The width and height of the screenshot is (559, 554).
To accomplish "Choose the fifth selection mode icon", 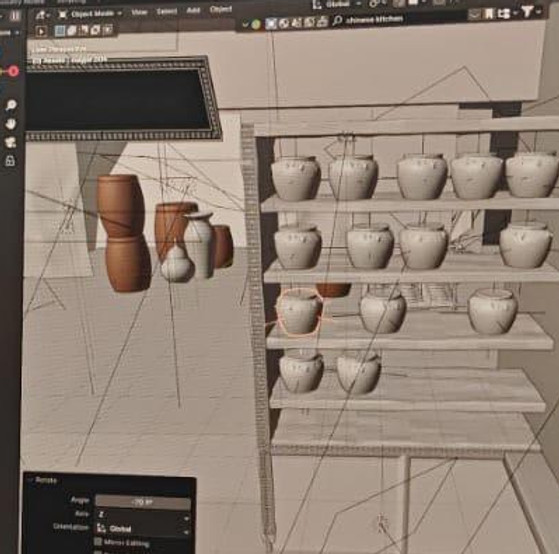I will pos(108,30).
